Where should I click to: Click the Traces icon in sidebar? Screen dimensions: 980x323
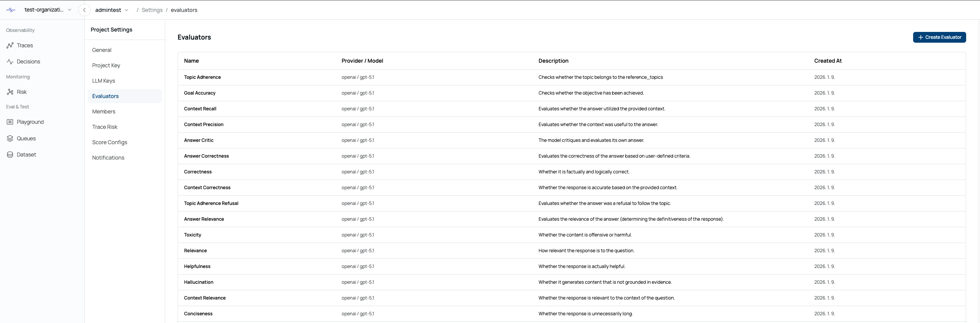[10, 45]
